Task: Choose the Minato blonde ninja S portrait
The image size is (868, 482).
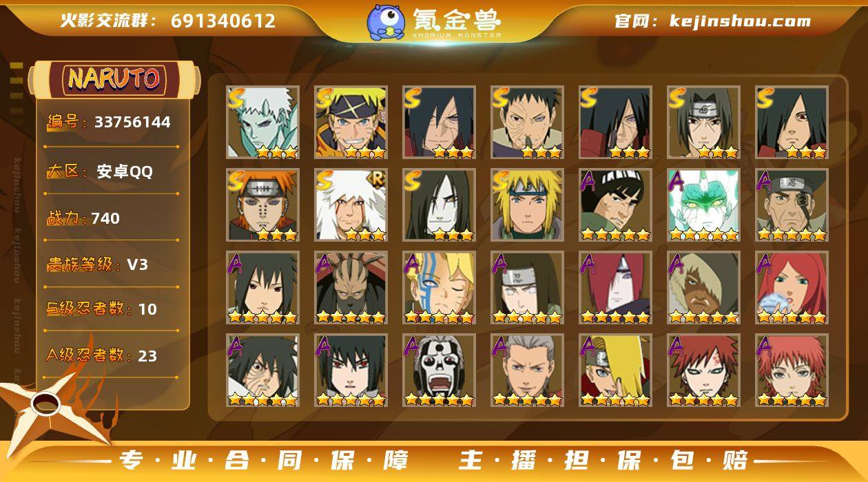Action: point(527,205)
